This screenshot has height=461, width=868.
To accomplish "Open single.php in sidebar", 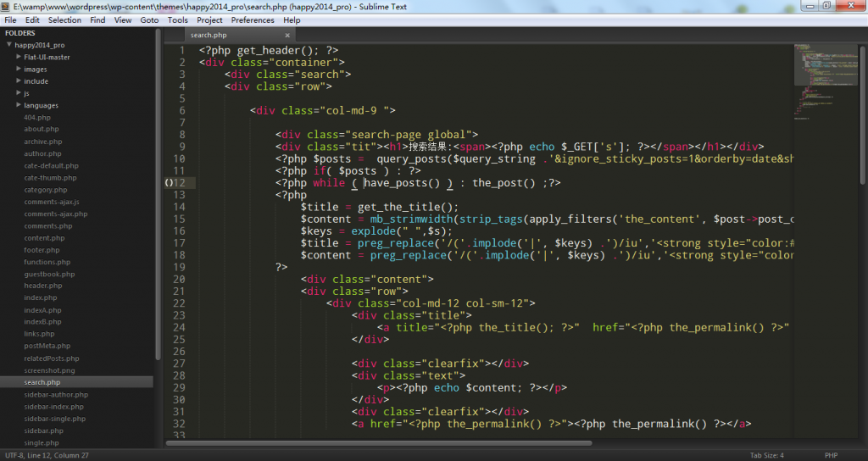I will pos(42,442).
